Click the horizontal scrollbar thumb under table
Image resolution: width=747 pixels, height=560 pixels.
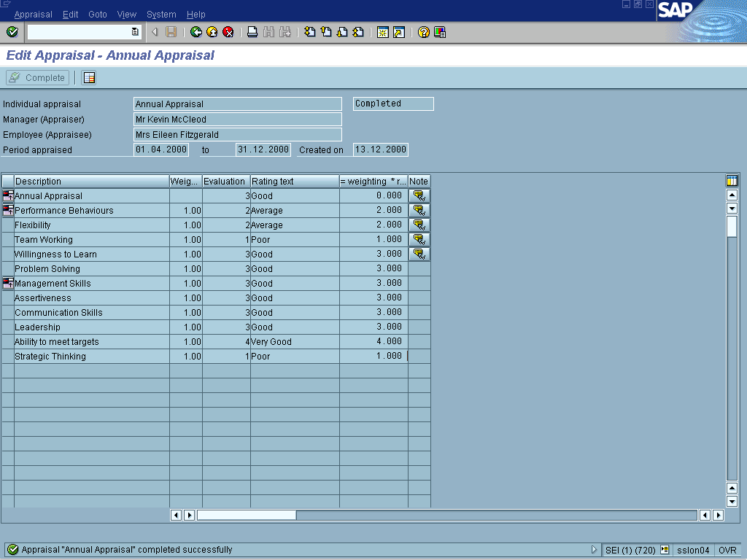tap(247, 515)
